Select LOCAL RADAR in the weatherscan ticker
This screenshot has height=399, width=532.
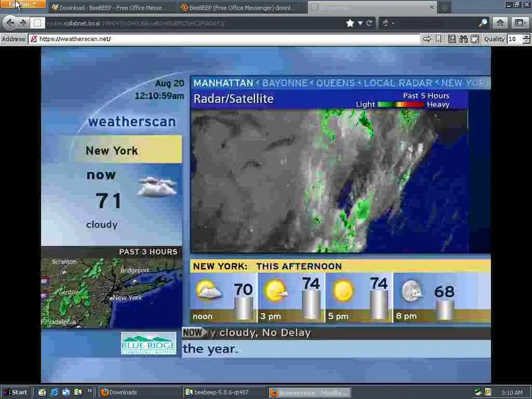tap(398, 83)
